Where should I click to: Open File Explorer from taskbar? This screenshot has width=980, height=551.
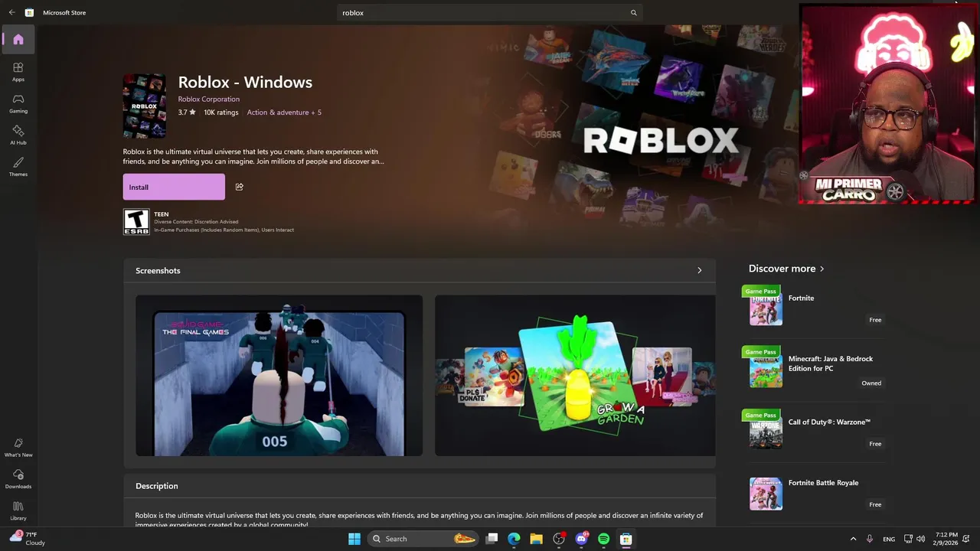point(536,539)
